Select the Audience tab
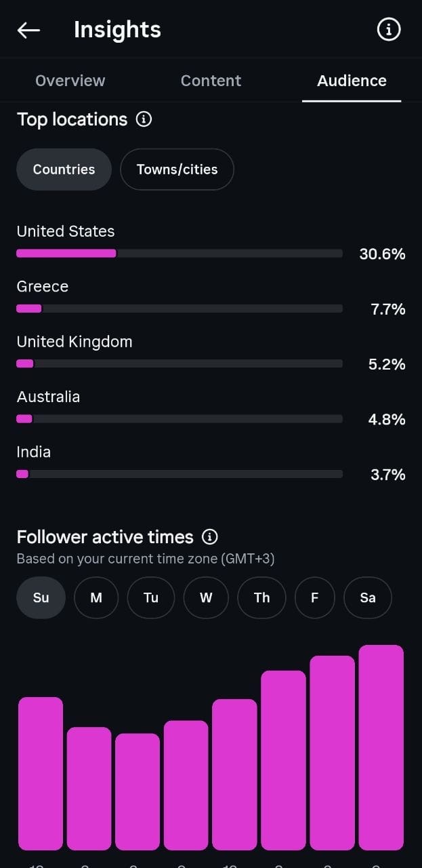This screenshot has height=868, width=422. [352, 81]
